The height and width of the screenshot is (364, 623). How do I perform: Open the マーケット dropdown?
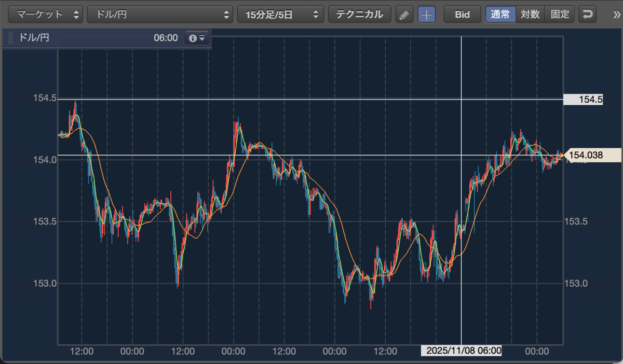click(46, 15)
